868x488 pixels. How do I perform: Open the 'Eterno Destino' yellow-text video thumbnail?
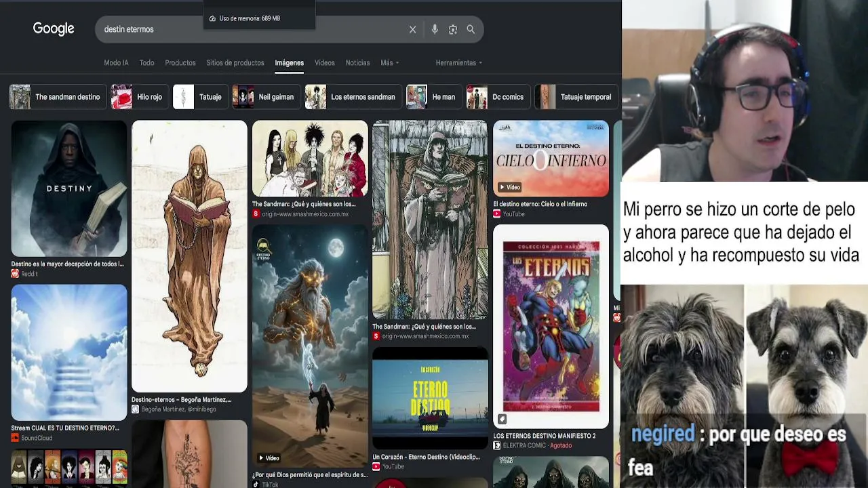coord(430,399)
